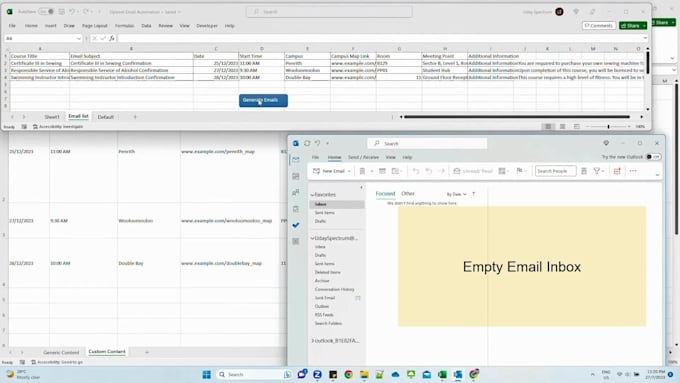The height and width of the screenshot is (383, 680).
Task: Collapse the Favorites folder group
Action: coord(312,195)
